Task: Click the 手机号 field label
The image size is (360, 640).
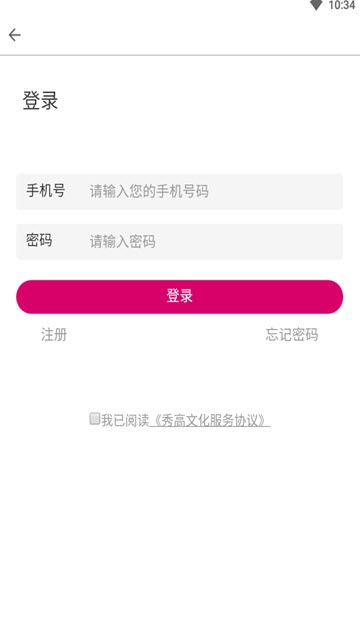Action: (46, 191)
